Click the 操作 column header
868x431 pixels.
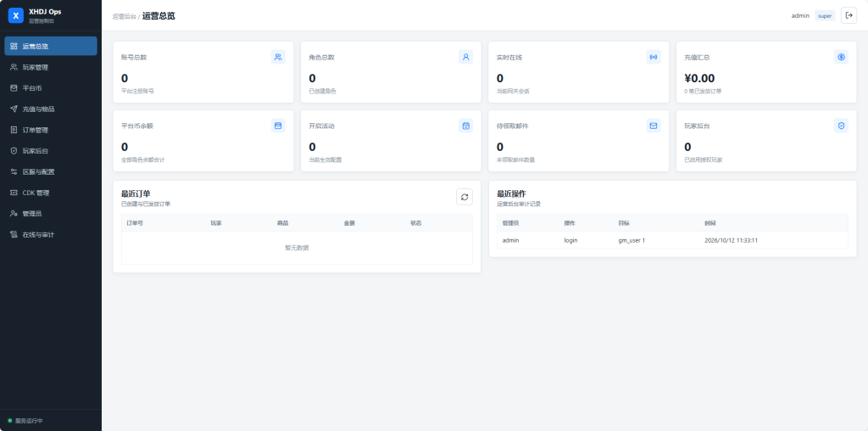click(x=570, y=222)
